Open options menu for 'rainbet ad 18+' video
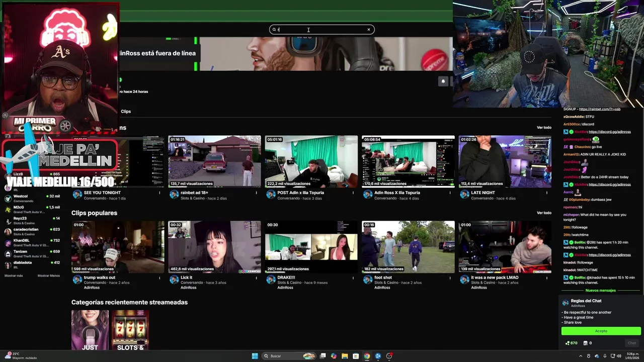The height and width of the screenshot is (362, 644). pyautogui.click(x=256, y=193)
